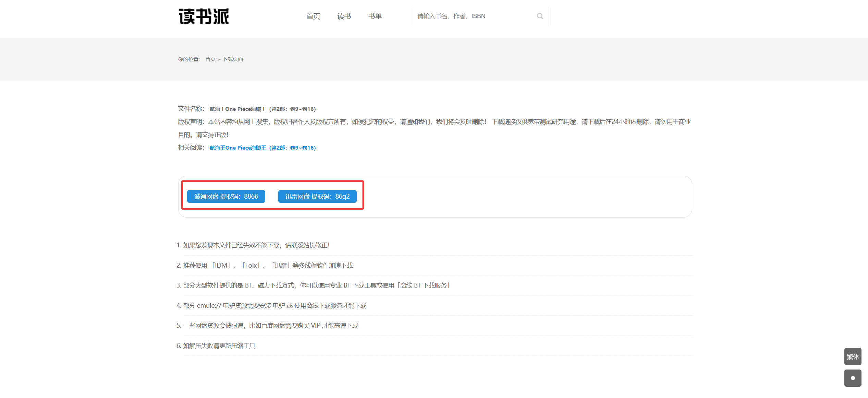Open the 首页 navigation menu item
Screen dimensions: 868x398
(x=313, y=16)
